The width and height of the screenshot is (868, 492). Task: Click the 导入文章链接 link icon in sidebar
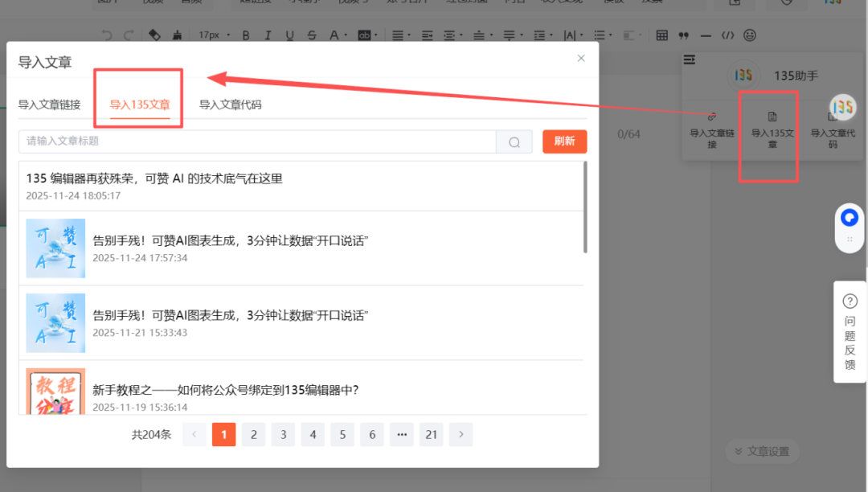[x=712, y=117]
